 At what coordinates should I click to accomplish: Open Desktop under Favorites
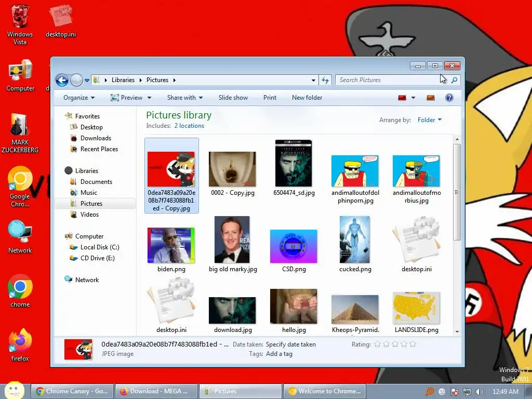point(91,127)
